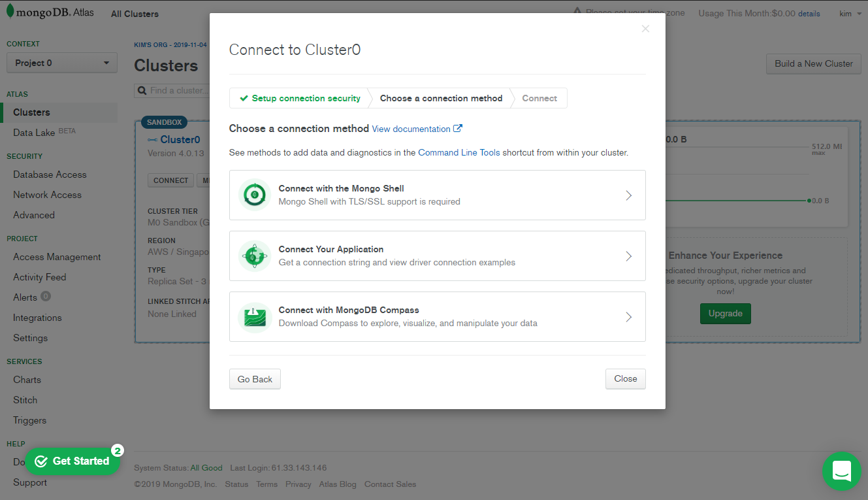The width and height of the screenshot is (868, 500).
Task: Open the Privacy footer link
Action: pos(298,484)
